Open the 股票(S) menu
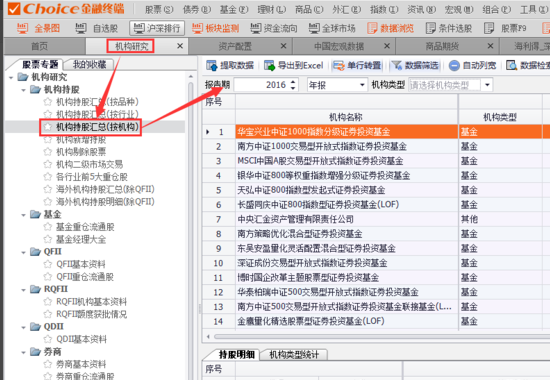Screen dimensions: 550x380 (159, 9)
